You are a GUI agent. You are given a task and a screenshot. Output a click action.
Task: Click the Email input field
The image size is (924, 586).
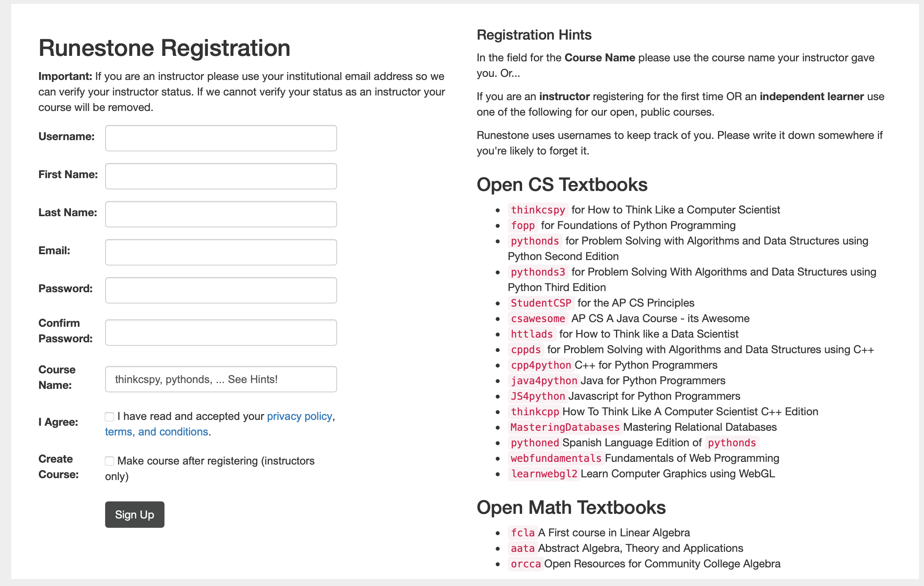[220, 252]
